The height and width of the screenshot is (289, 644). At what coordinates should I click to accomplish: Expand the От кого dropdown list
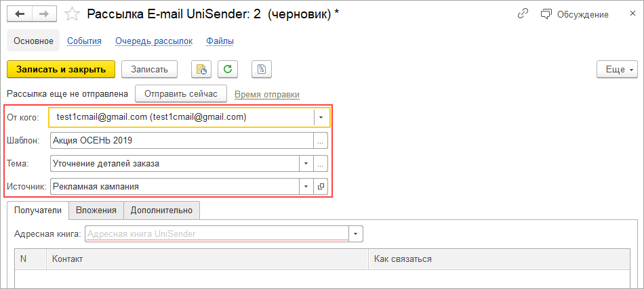tap(321, 117)
